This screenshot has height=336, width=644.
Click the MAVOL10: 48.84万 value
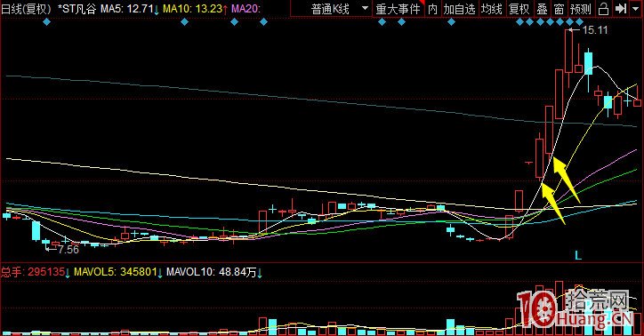click(x=214, y=272)
